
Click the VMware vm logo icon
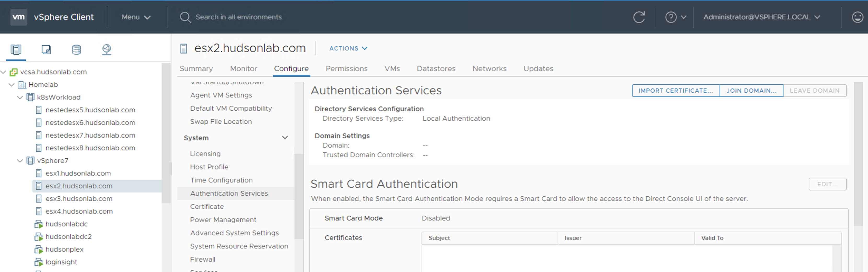tap(19, 17)
